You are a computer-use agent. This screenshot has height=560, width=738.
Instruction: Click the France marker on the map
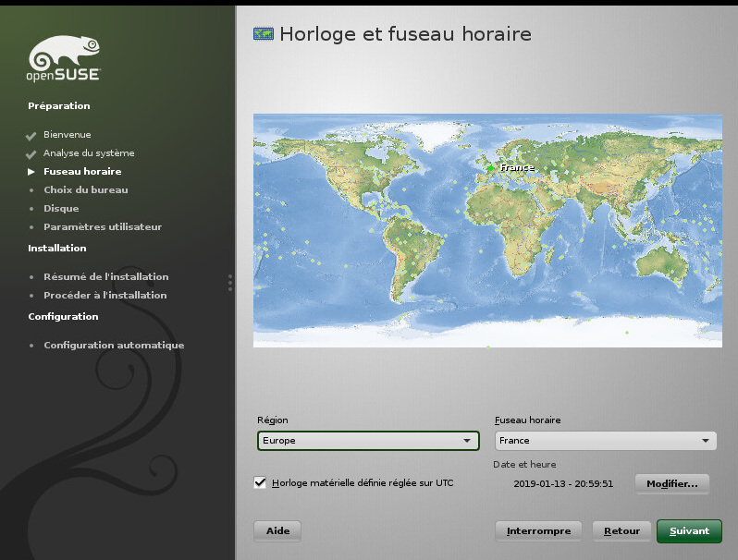pyautogui.click(x=491, y=167)
